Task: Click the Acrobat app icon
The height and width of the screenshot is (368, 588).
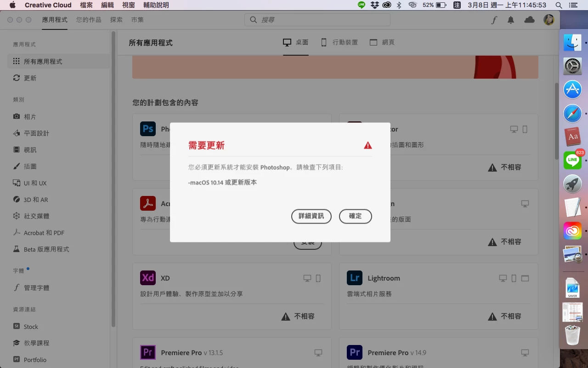Action: coord(148,203)
